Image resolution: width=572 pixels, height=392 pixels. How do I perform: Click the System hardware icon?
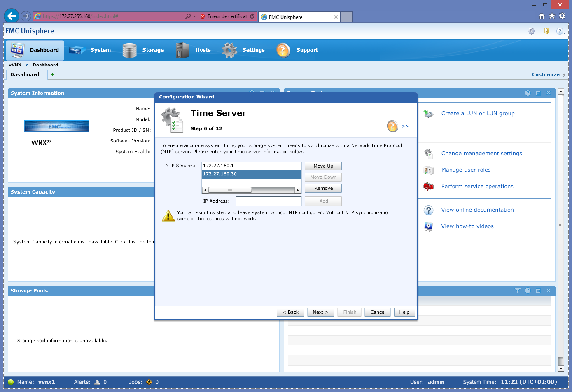(77, 50)
